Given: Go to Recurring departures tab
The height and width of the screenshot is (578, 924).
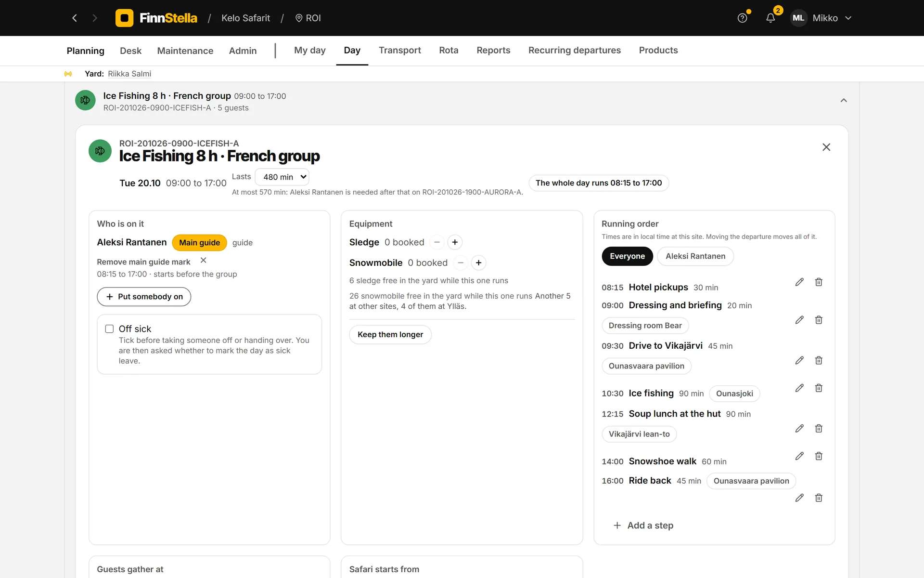Looking at the screenshot, I should tap(574, 50).
